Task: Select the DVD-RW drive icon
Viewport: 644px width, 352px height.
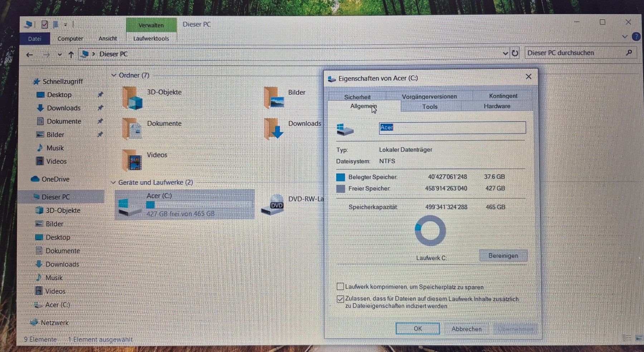Action: tap(272, 205)
